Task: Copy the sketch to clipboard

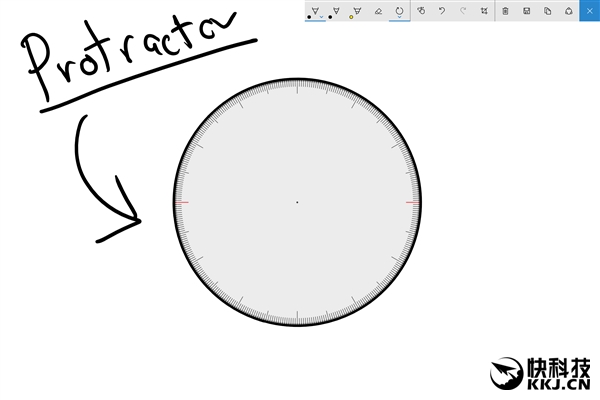Action: 547,11
